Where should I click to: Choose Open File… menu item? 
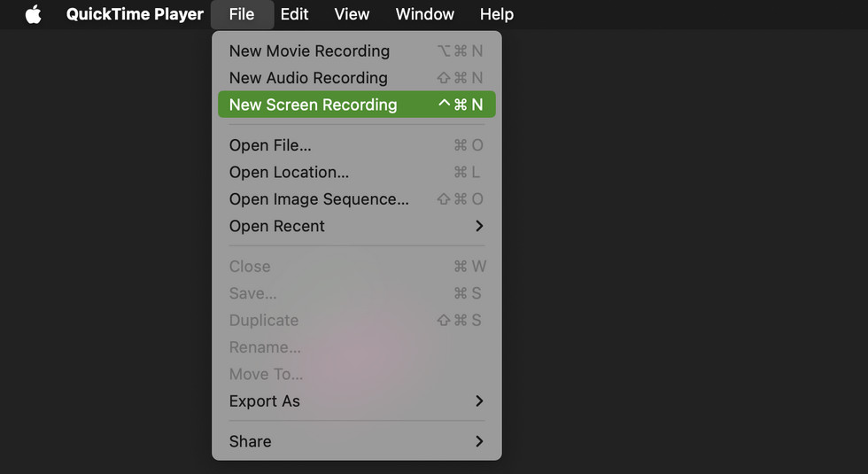coord(270,145)
